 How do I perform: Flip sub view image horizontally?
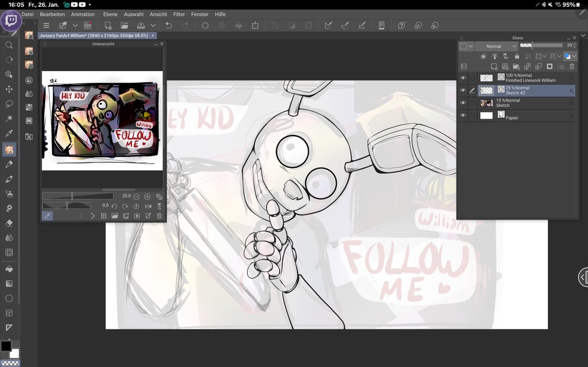[x=148, y=206]
